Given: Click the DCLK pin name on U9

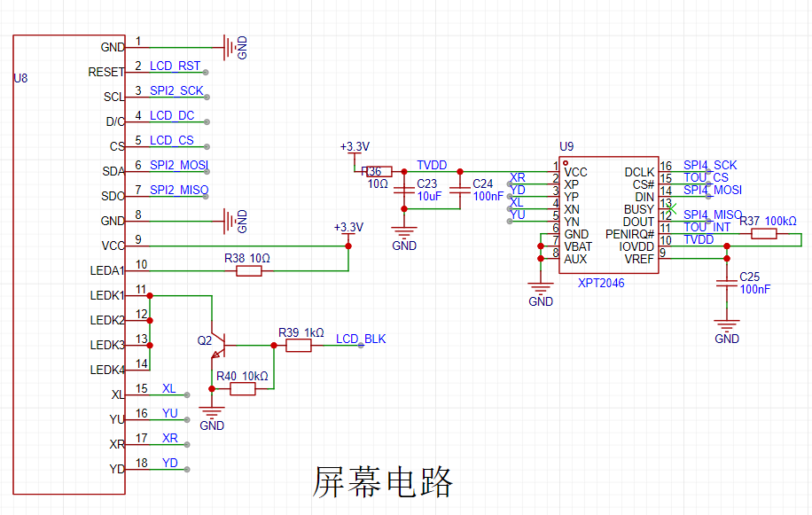Looking at the screenshot, I should click(639, 172).
